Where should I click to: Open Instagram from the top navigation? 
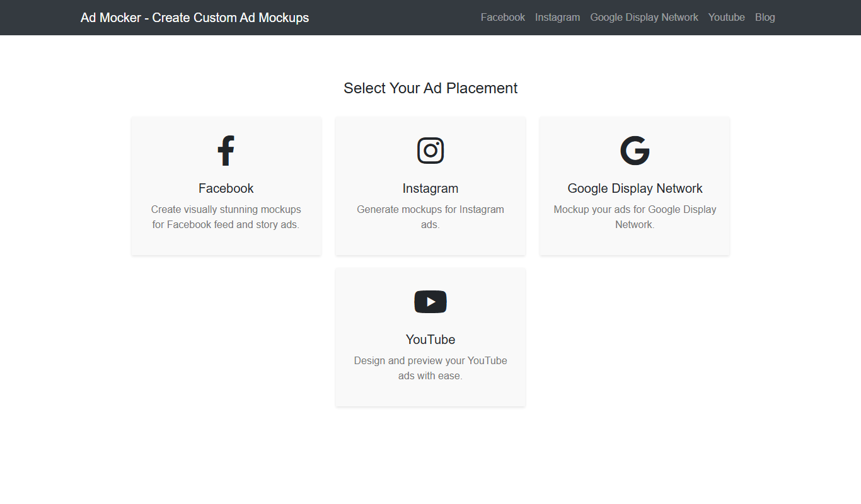(x=558, y=18)
